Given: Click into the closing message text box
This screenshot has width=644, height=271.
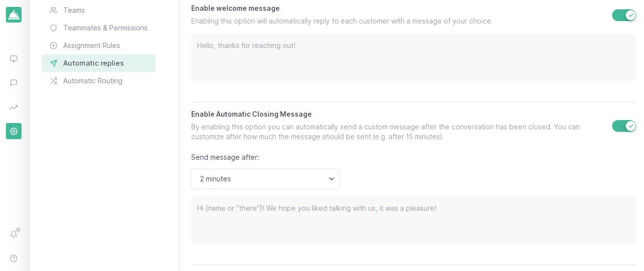Looking at the screenshot, I should click(x=413, y=220).
